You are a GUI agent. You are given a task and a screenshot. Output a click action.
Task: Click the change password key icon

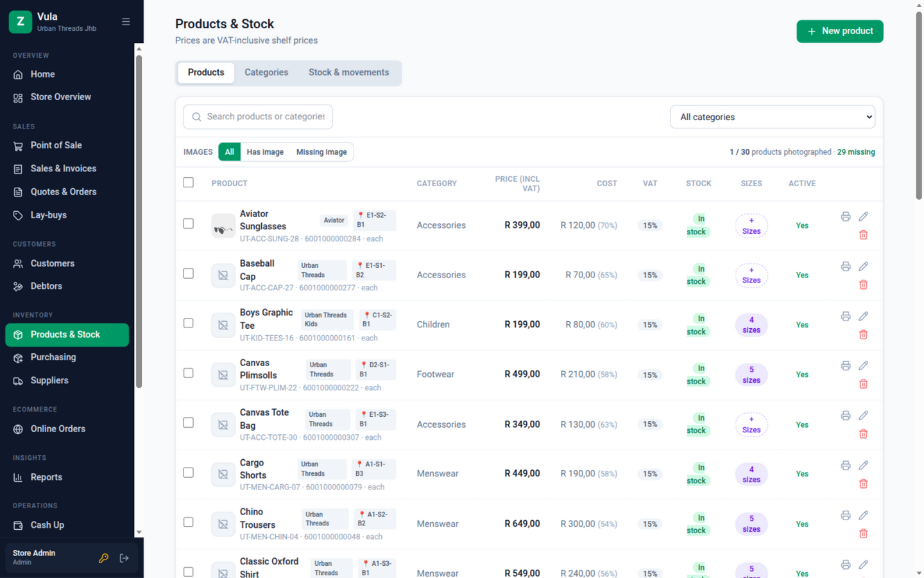103,558
